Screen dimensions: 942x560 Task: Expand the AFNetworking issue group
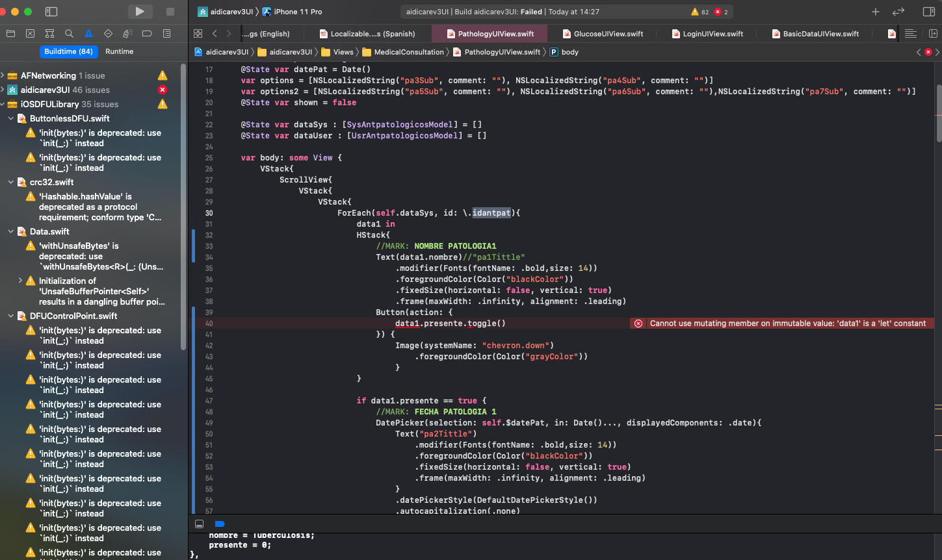click(3, 75)
